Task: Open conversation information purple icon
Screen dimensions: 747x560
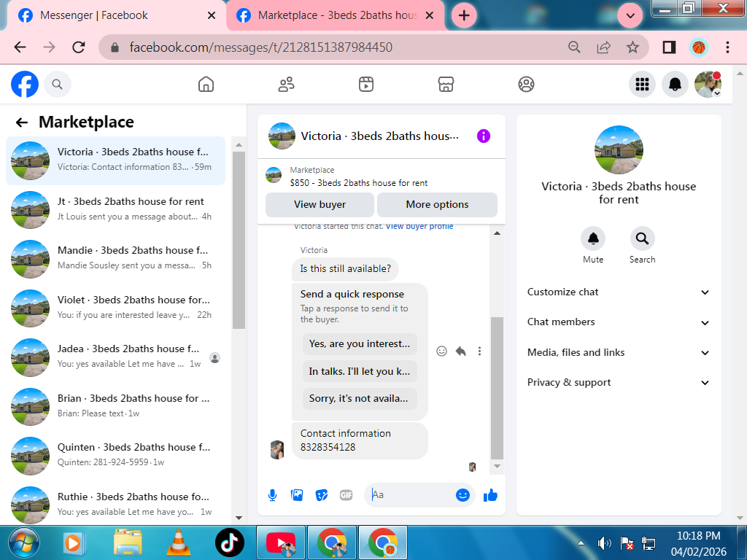Action: pos(483,136)
